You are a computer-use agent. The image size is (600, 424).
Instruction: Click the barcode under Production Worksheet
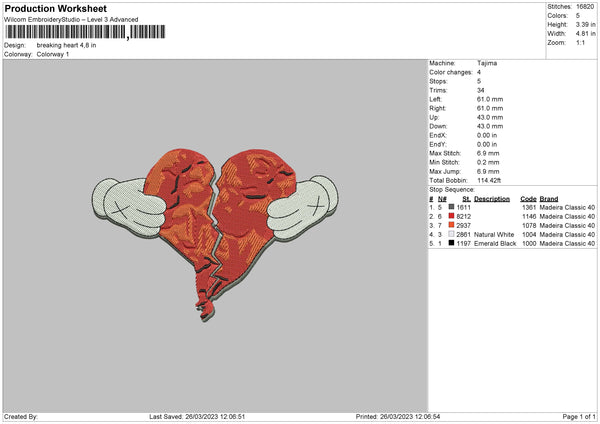(x=85, y=32)
